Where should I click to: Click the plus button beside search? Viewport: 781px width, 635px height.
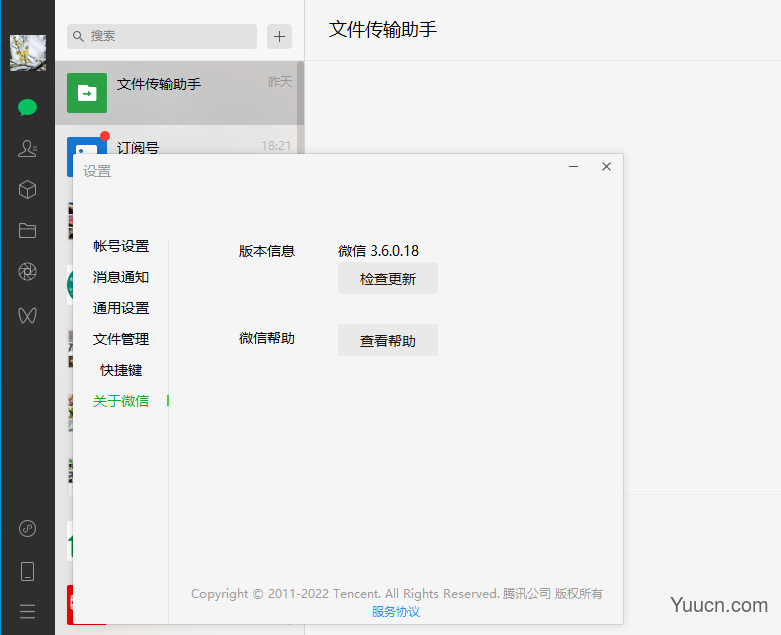pos(279,36)
